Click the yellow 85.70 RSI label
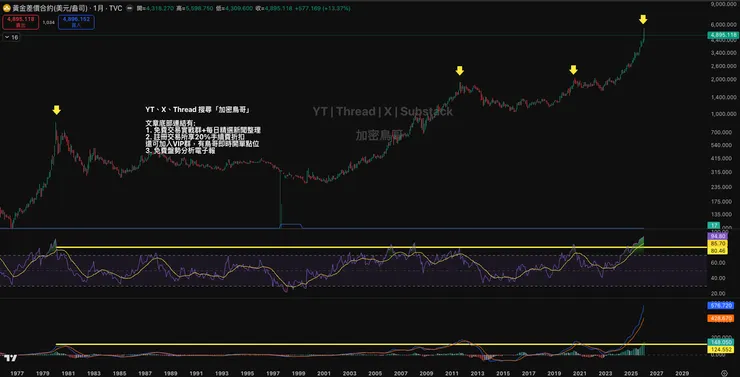Screen dimensions: 740x377 tap(717, 243)
